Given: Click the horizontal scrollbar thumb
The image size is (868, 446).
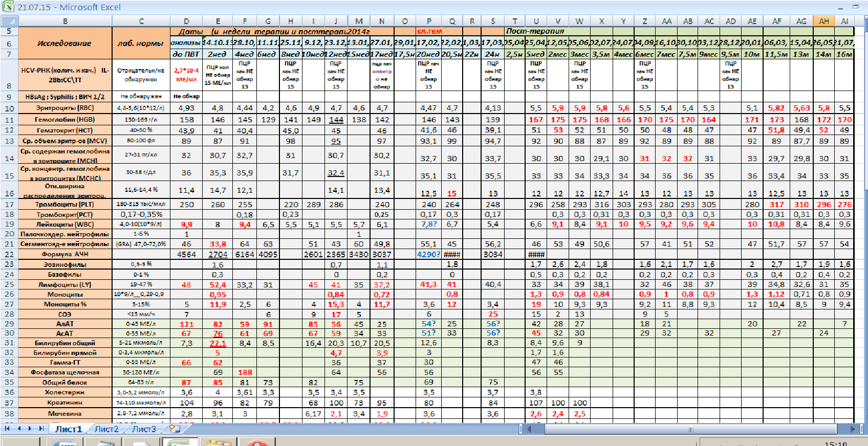Looking at the screenshot, I should [690, 429].
